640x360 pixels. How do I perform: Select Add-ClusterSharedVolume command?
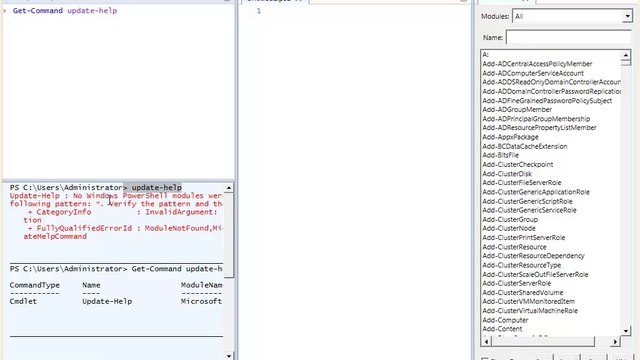point(523,292)
